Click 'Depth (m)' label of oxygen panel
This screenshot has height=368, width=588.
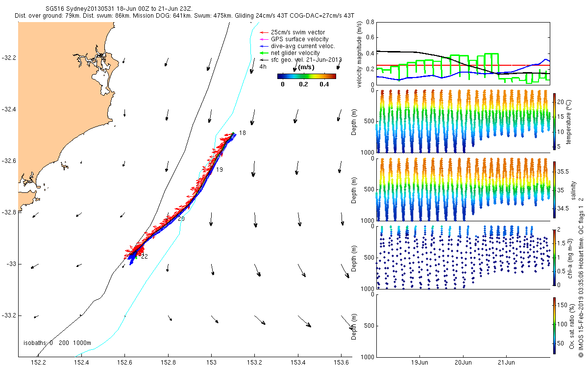354,326
